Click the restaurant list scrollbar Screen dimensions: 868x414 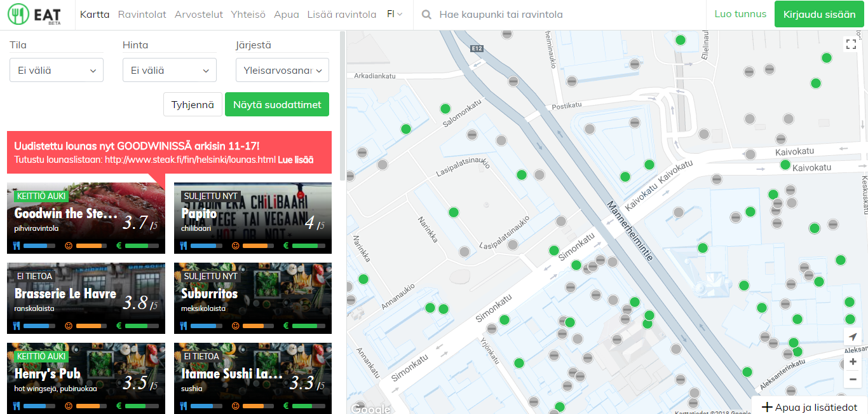343,107
